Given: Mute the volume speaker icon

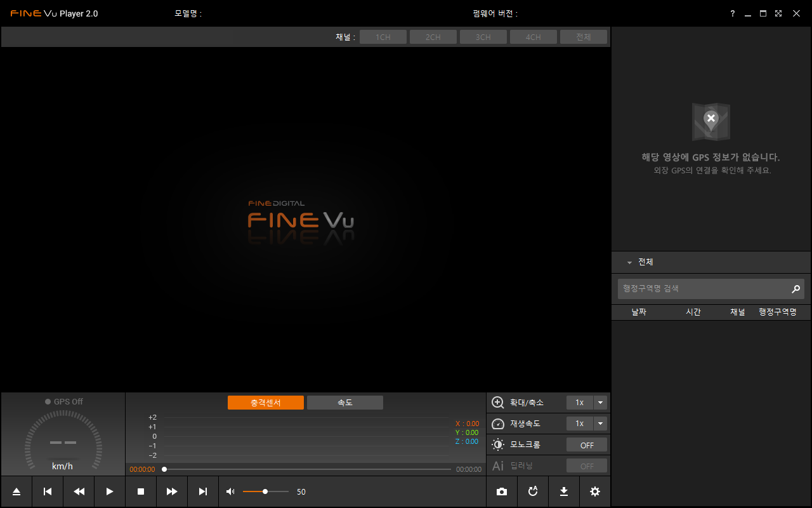Looking at the screenshot, I should [230, 491].
